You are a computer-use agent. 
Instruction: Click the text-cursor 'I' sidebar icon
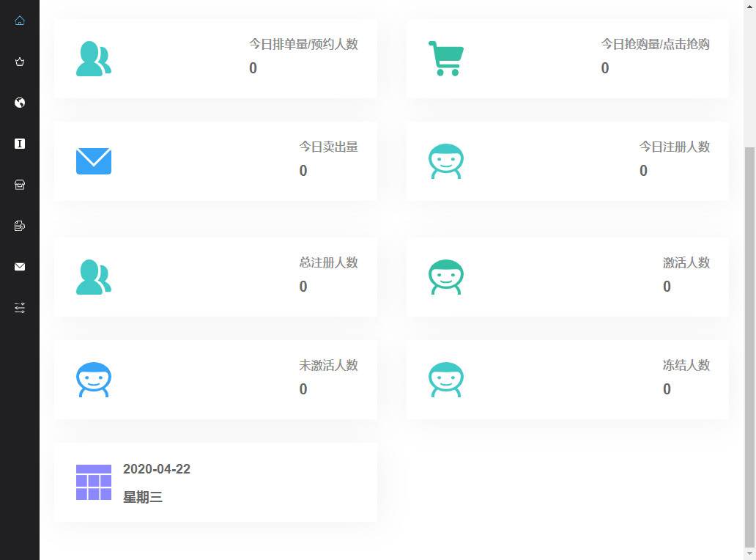tap(20, 144)
